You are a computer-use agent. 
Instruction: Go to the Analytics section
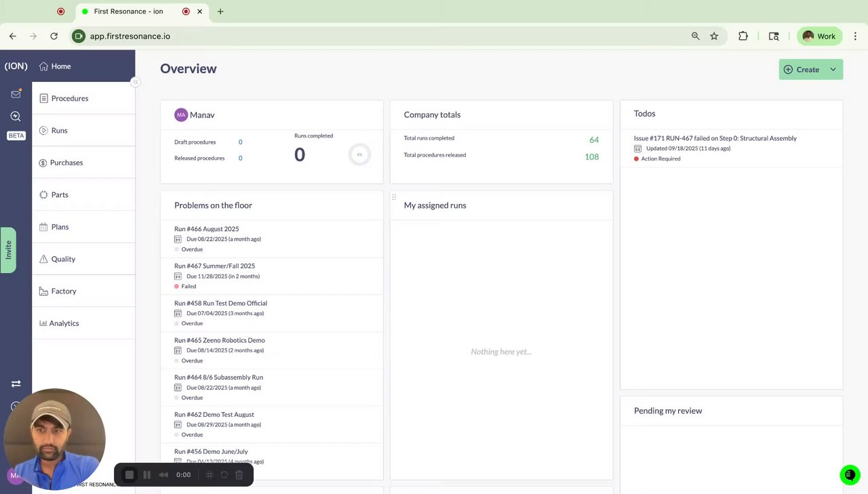83,323
